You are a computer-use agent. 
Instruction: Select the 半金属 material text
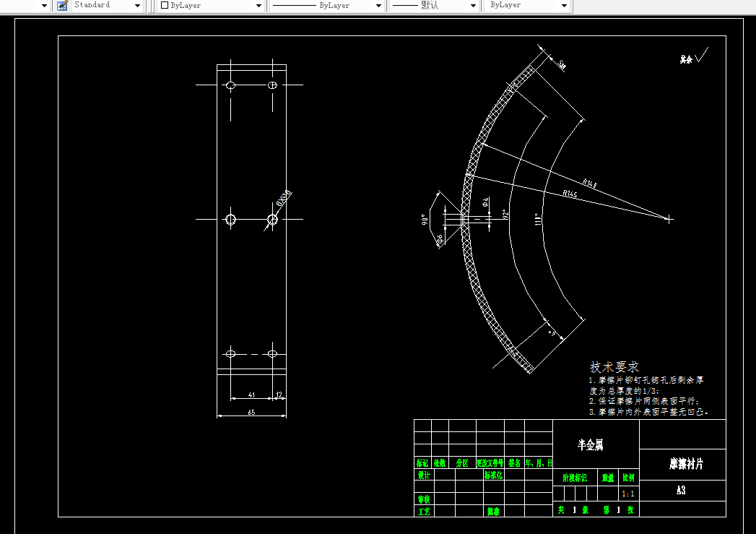[x=590, y=444]
